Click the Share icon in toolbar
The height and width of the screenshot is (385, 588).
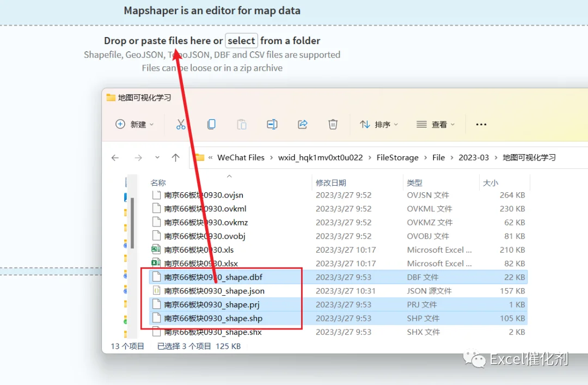point(303,124)
